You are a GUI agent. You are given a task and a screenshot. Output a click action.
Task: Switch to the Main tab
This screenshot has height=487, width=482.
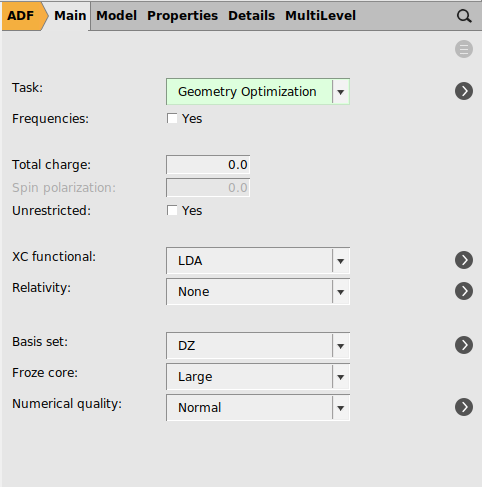pyautogui.click(x=70, y=16)
